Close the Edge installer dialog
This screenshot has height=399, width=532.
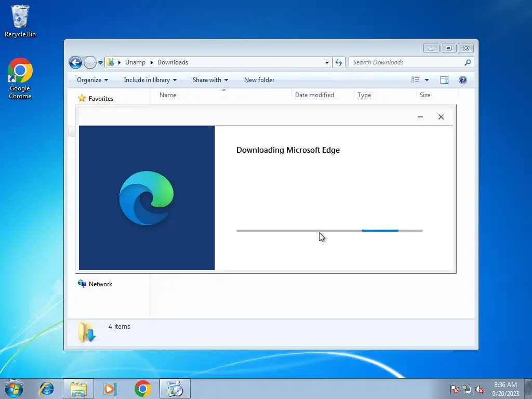tap(441, 117)
